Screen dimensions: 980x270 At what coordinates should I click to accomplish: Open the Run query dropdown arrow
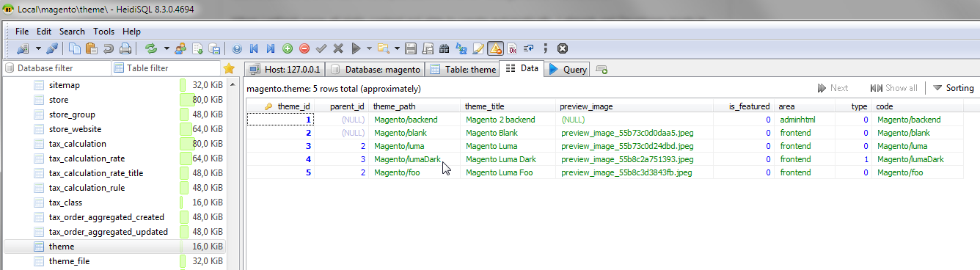pos(369,48)
